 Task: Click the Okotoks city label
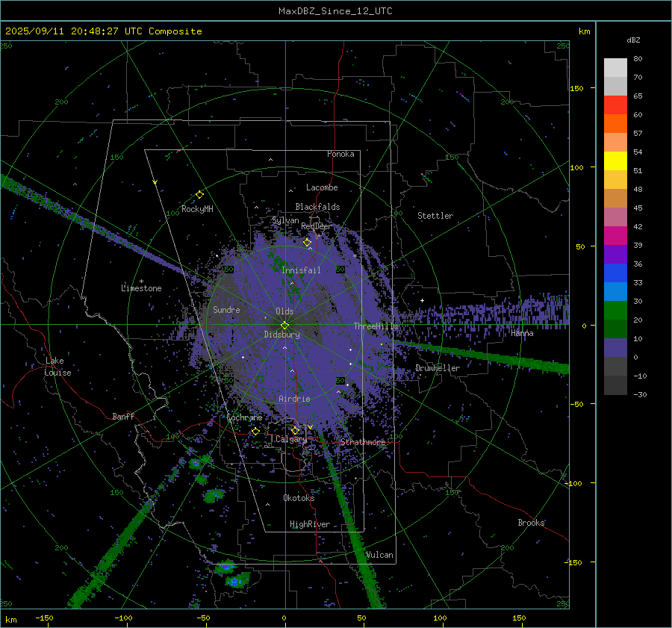(x=299, y=498)
